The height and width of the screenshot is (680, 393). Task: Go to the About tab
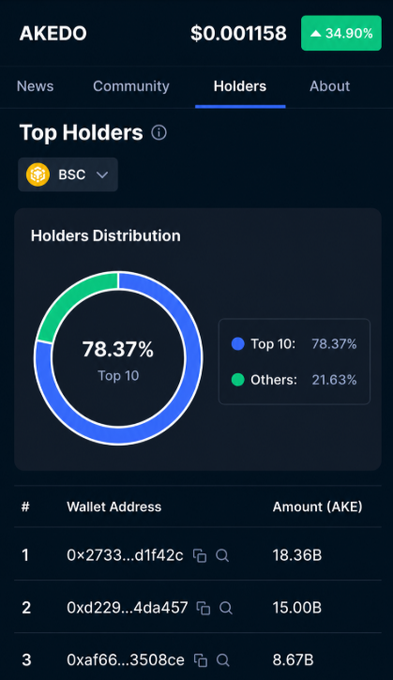330,86
